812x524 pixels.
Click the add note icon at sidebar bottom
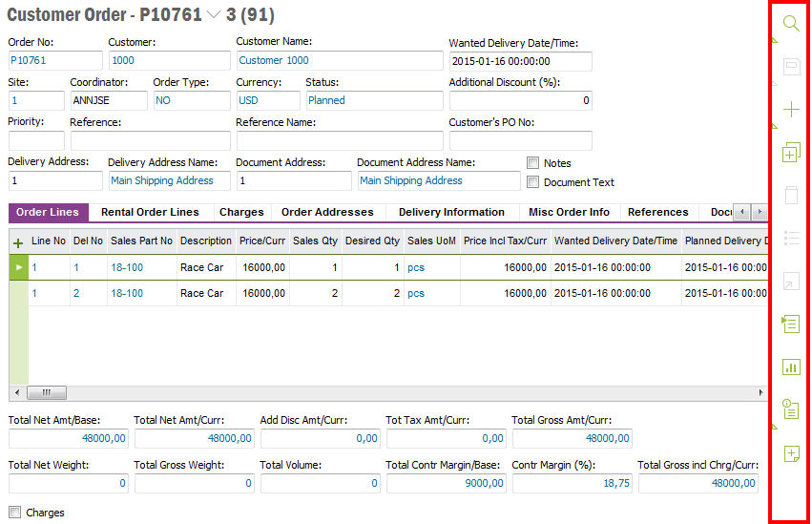pyautogui.click(x=790, y=453)
